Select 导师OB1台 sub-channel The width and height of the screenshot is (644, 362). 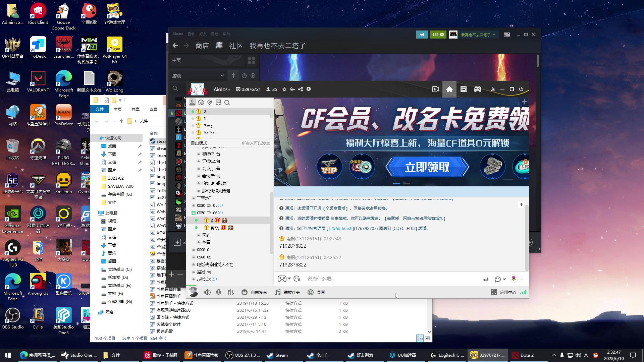[x=211, y=154]
